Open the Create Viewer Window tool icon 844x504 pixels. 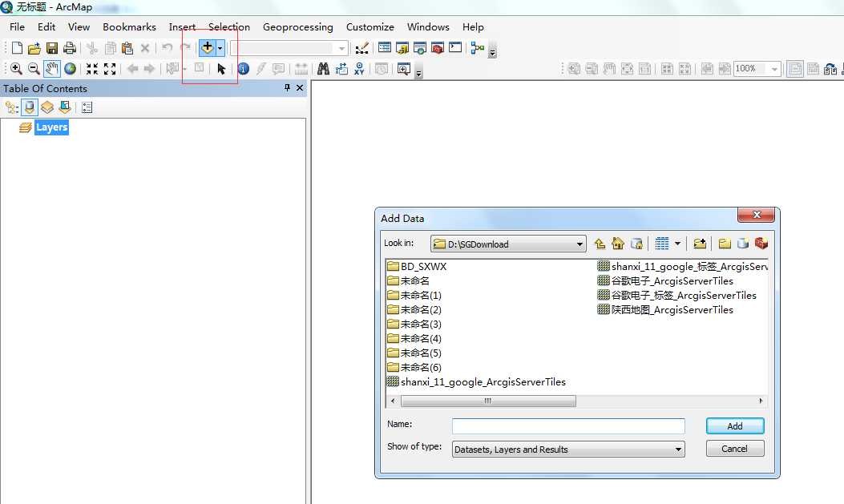[x=403, y=69]
